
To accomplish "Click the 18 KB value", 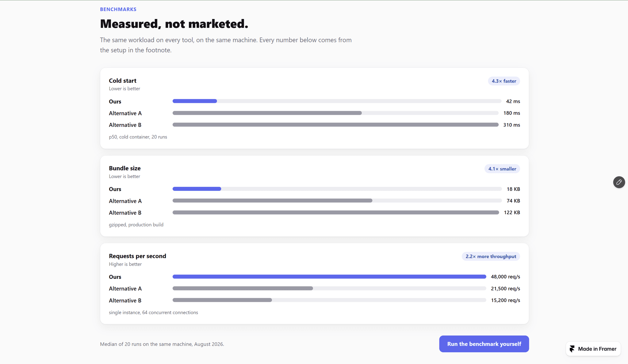I will tap(513, 189).
